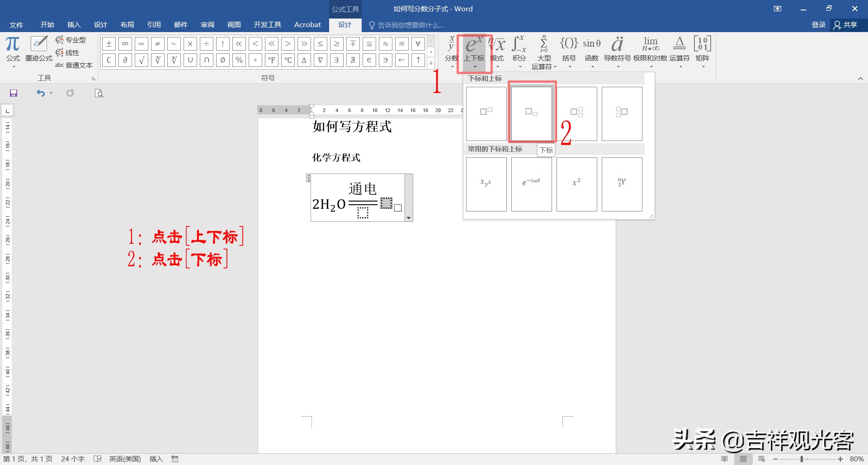Select the x squared common superscript template
This screenshot has height=465, width=868.
pyautogui.click(x=576, y=183)
